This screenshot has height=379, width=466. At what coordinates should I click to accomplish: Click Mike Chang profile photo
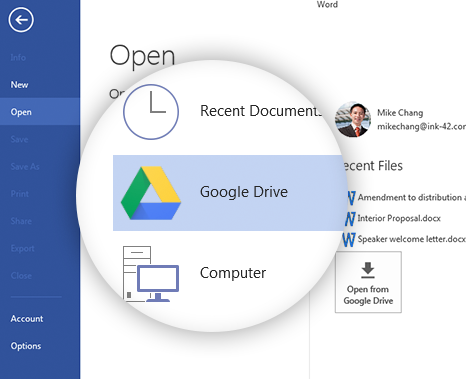tap(353, 119)
